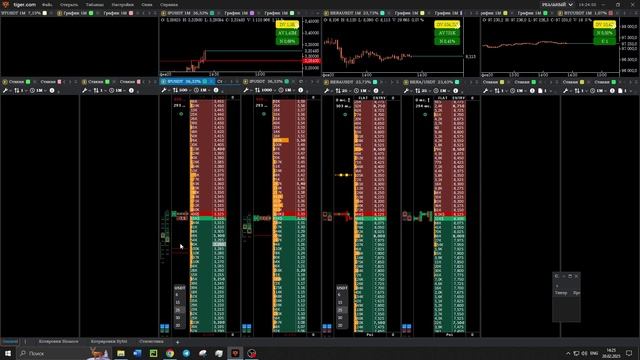
Task: Click green AV badge on IPUSDT chart
Action: [287, 33]
